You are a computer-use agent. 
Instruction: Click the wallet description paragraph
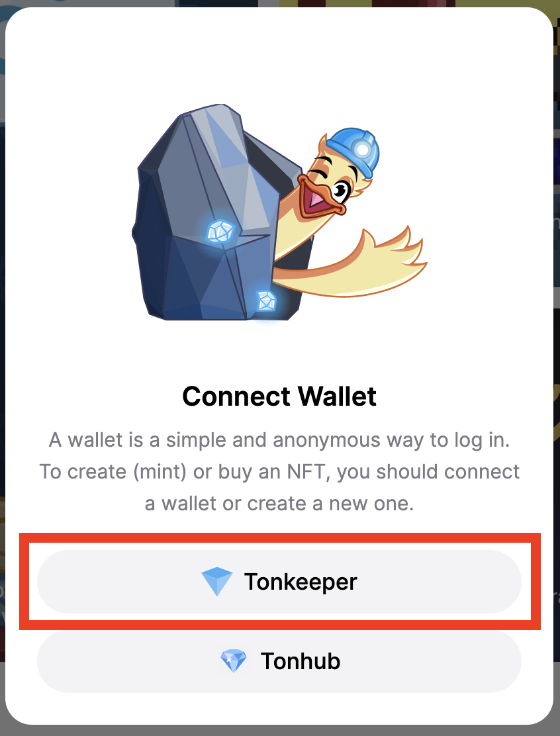279,471
